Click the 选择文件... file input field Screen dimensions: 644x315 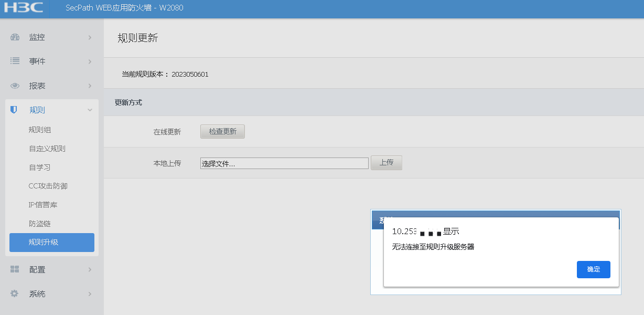coord(284,163)
